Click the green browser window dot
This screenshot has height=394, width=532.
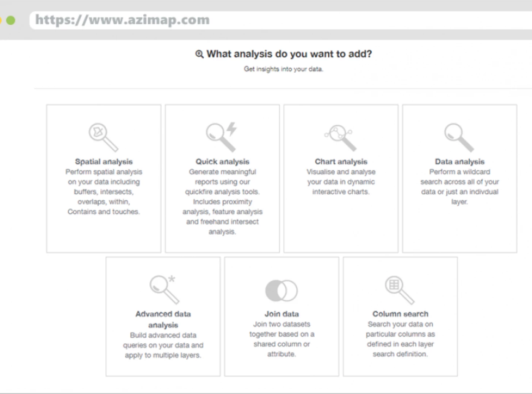tap(11, 20)
